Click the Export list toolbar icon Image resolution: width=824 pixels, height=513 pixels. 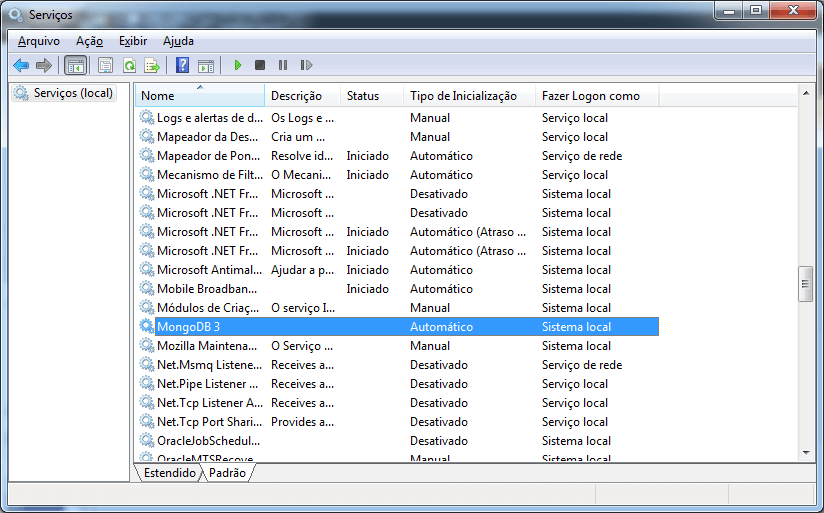[152, 66]
